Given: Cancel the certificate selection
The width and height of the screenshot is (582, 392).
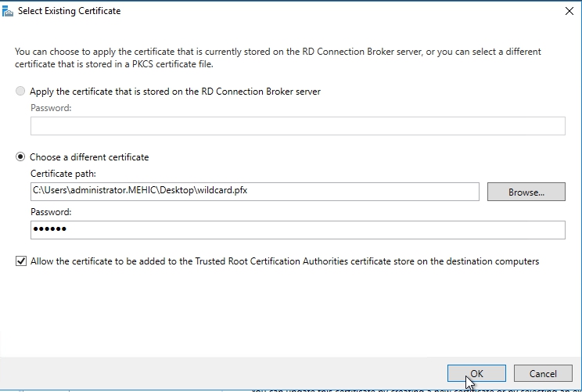Looking at the screenshot, I should click(543, 374).
